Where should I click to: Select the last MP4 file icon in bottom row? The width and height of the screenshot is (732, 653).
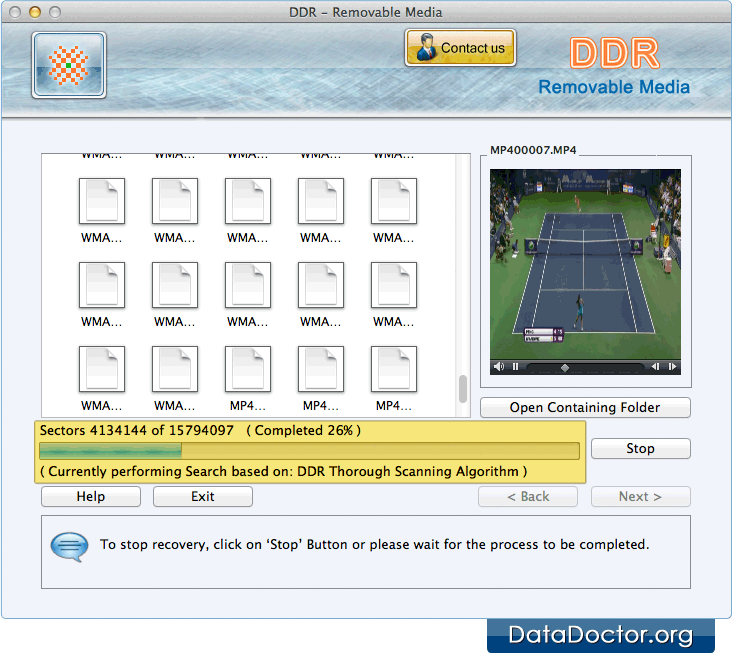click(x=394, y=369)
